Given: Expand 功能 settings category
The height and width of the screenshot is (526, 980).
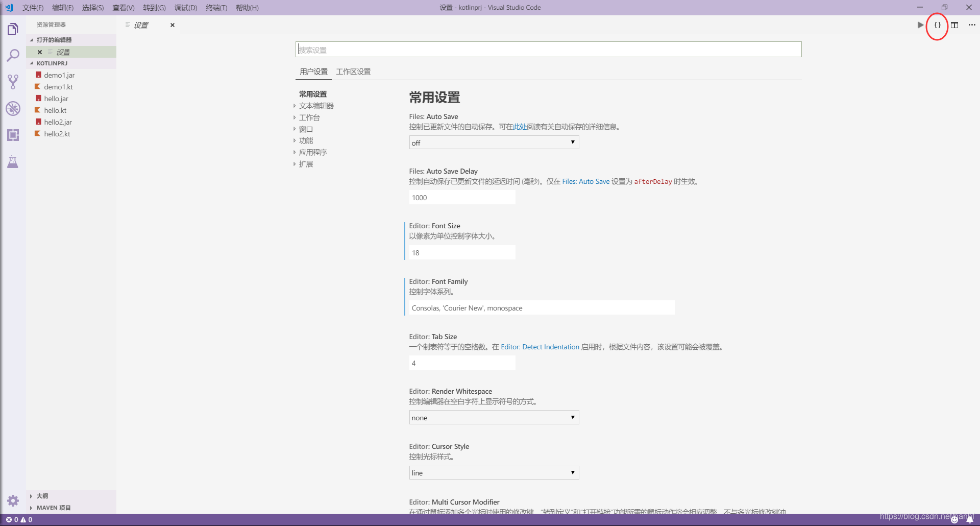Looking at the screenshot, I should click(x=306, y=140).
